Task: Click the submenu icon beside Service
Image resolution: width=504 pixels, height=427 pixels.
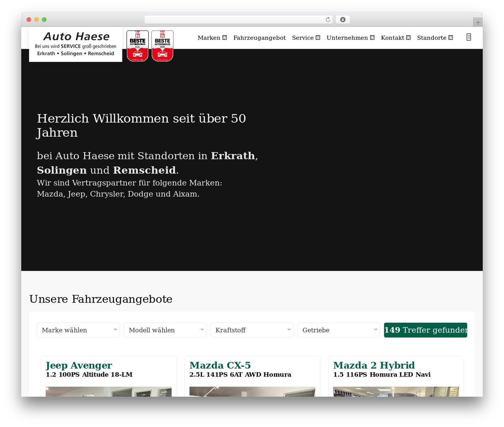Action: (x=318, y=38)
